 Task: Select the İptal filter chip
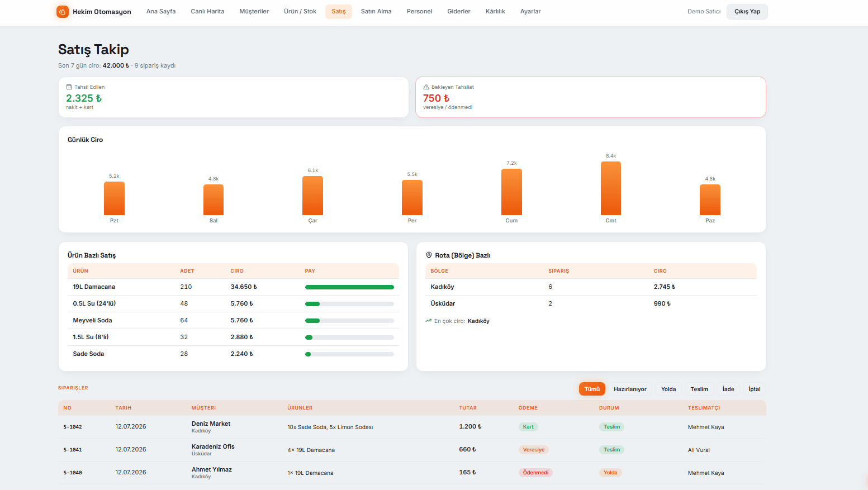(x=755, y=389)
